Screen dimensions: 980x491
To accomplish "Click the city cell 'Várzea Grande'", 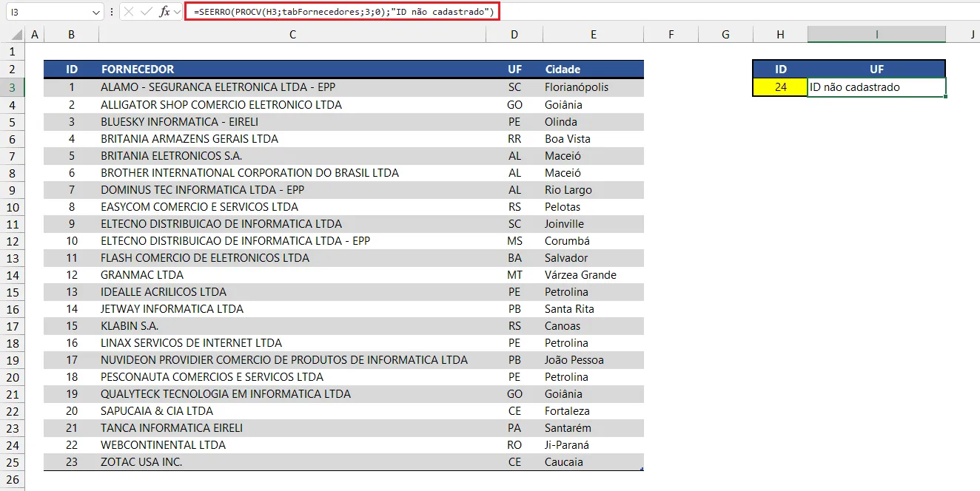I will tap(593, 274).
